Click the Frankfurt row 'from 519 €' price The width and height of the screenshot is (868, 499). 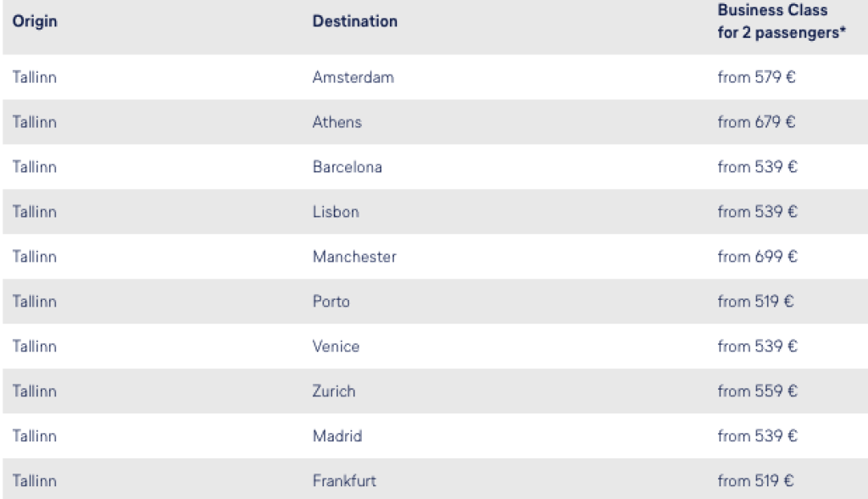point(755,481)
